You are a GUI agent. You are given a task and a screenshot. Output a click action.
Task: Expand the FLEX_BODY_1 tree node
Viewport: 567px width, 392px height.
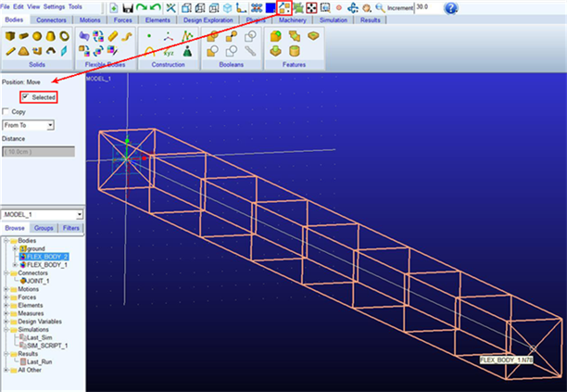pyautogui.click(x=15, y=265)
